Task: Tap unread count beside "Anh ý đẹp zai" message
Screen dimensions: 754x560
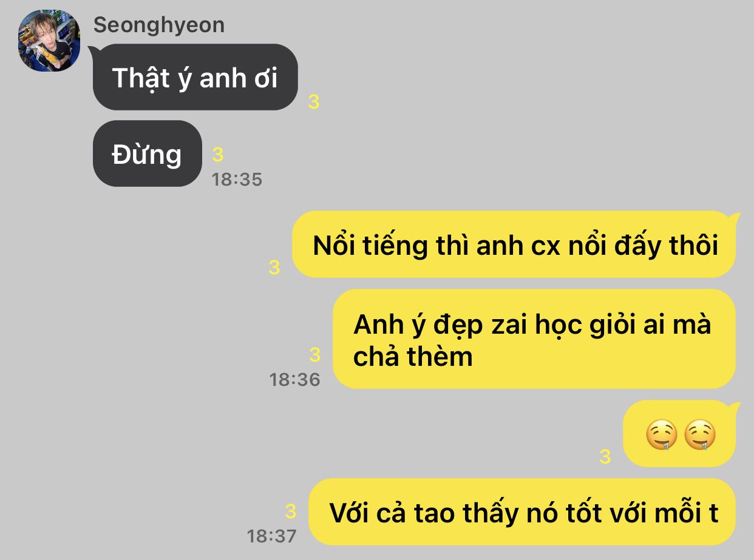Action: tap(314, 354)
